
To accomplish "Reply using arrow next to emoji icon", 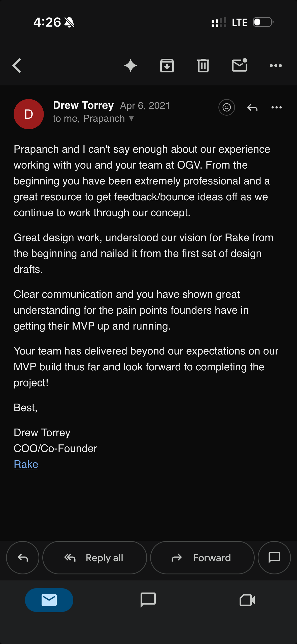I will 252,108.
